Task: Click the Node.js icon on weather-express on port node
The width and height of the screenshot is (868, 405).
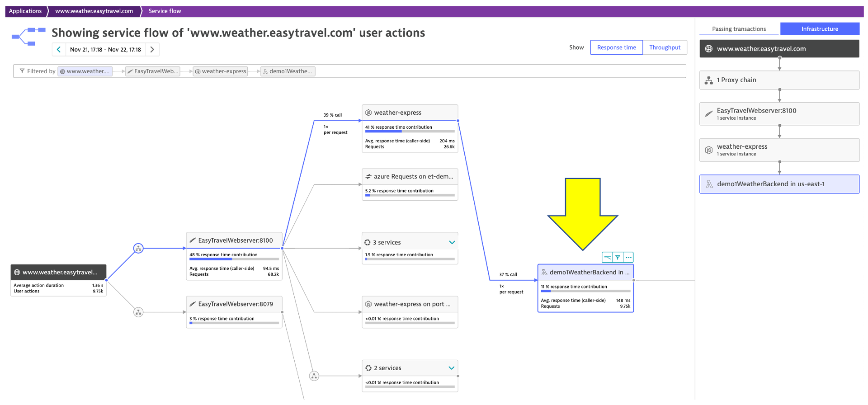Action: pos(368,304)
